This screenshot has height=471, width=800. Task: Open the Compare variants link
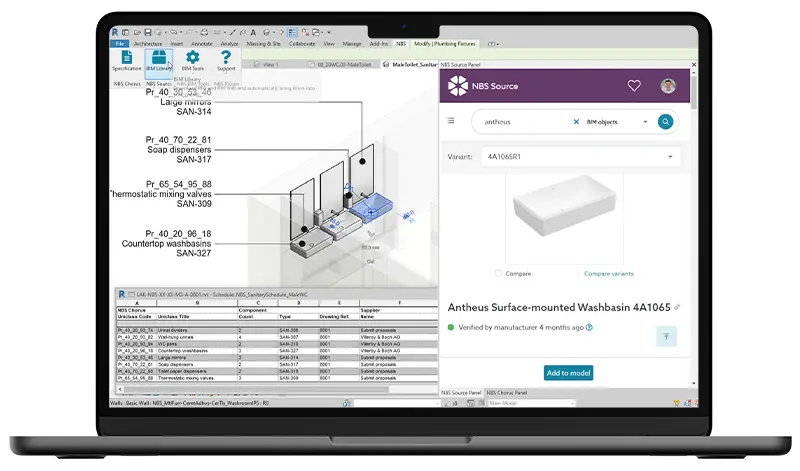point(609,274)
